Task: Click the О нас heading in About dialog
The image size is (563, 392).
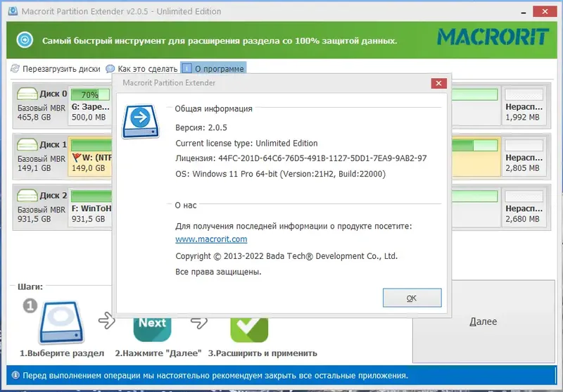Action: click(x=185, y=206)
